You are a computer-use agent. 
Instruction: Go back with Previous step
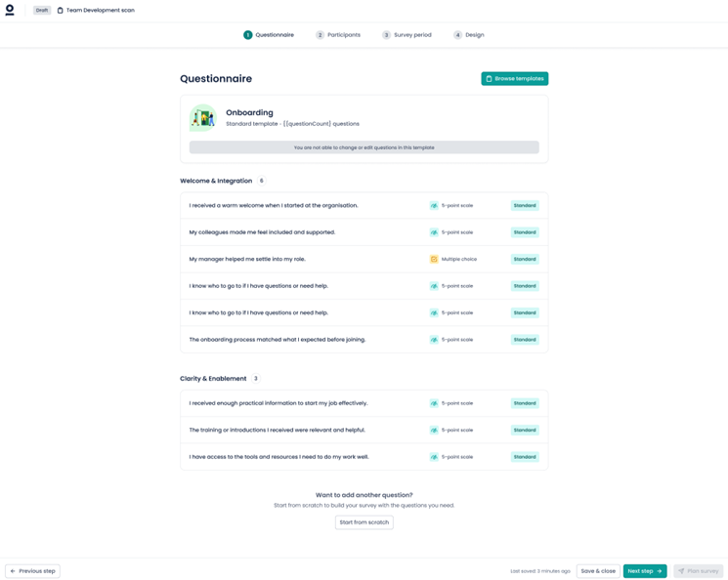[33, 571]
